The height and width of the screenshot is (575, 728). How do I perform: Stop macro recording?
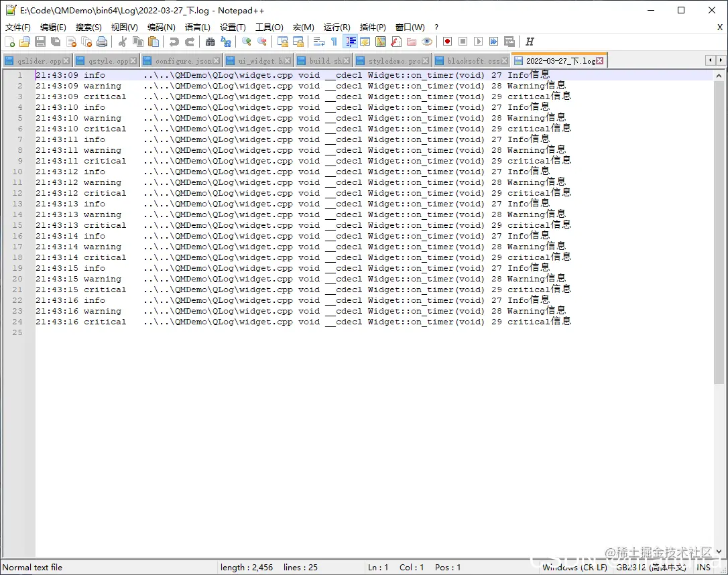coord(463,42)
